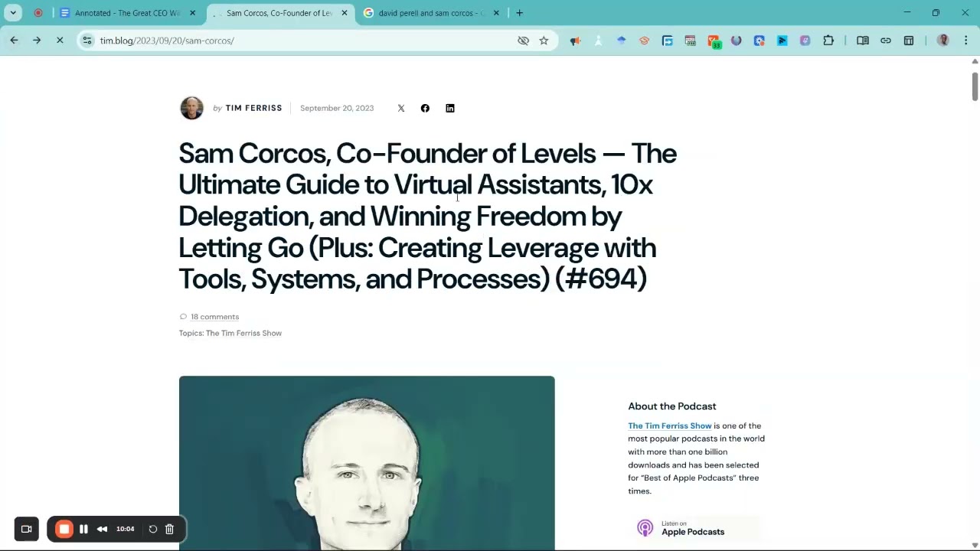
Task: Share the article on LinkedIn
Action: (450, 108)
